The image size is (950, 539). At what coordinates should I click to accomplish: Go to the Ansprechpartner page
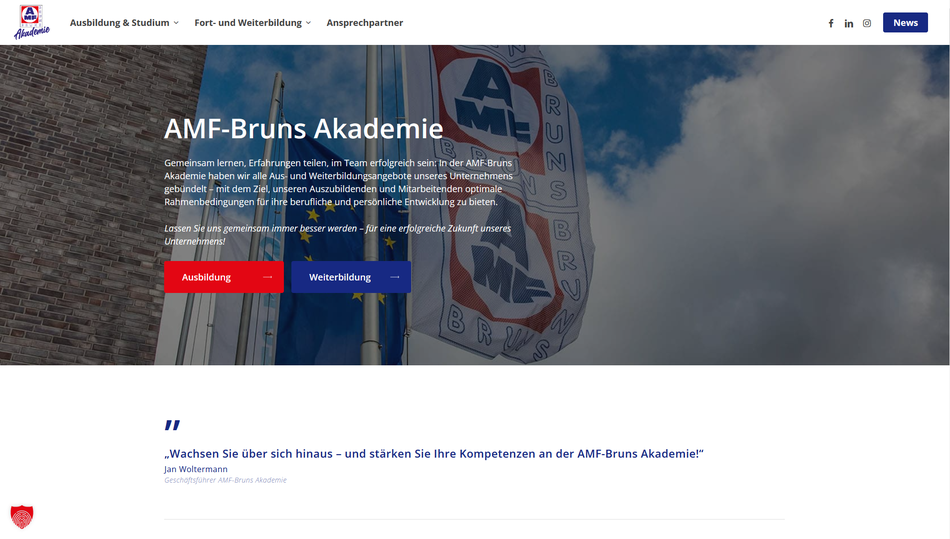[x=365, y=22]
